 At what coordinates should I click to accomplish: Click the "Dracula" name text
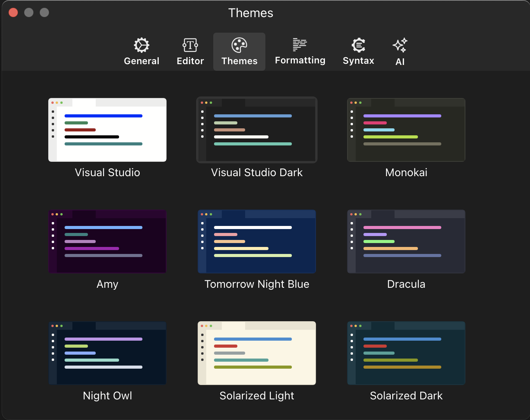(x=406, y=284)
